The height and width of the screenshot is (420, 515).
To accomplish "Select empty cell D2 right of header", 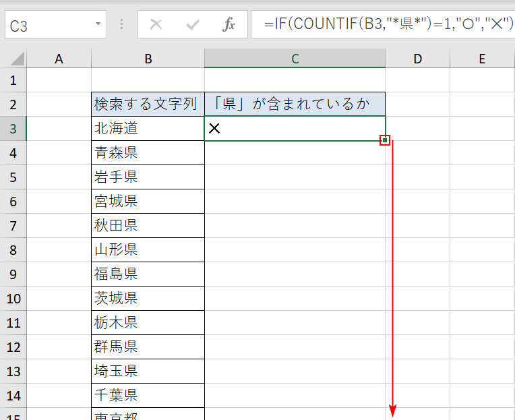I will pyautogui.click(x=417, y=104).
